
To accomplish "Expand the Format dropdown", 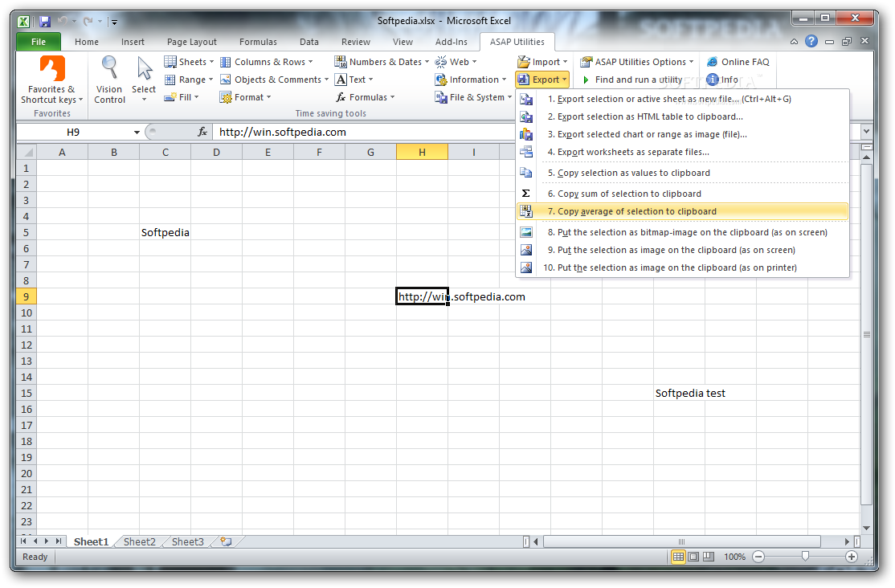I will coord(245,97).
